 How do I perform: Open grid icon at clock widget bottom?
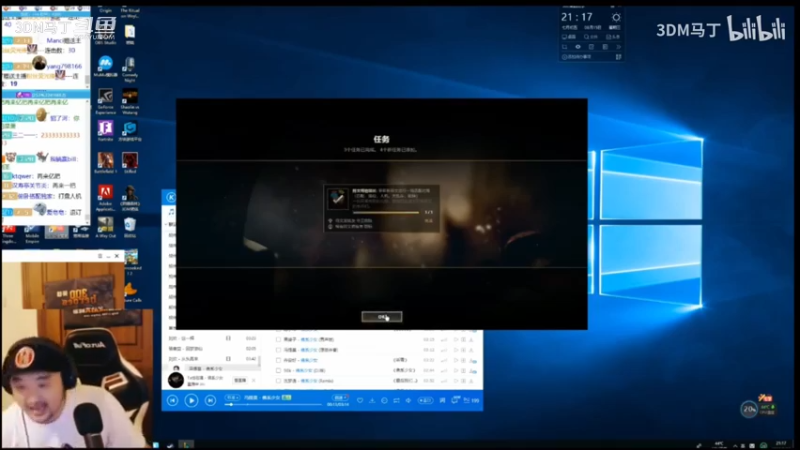click(x=618, y=57)
